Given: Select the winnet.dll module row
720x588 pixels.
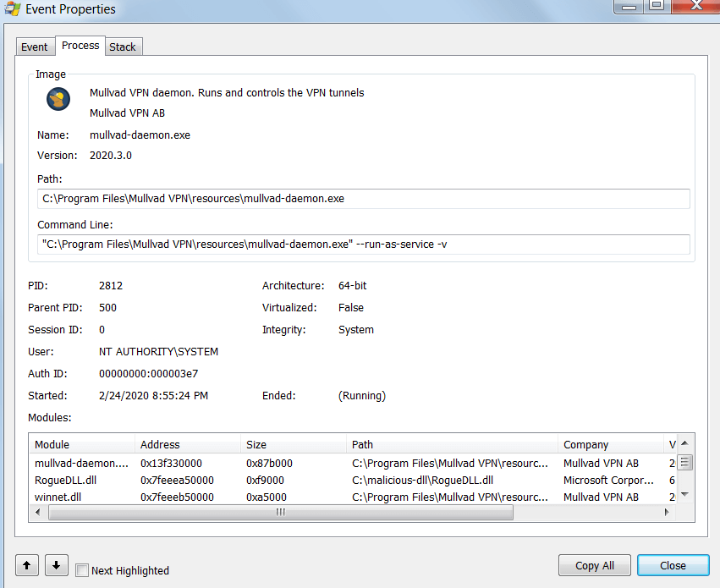Looking at the screenshot, I should click(353, 497).
